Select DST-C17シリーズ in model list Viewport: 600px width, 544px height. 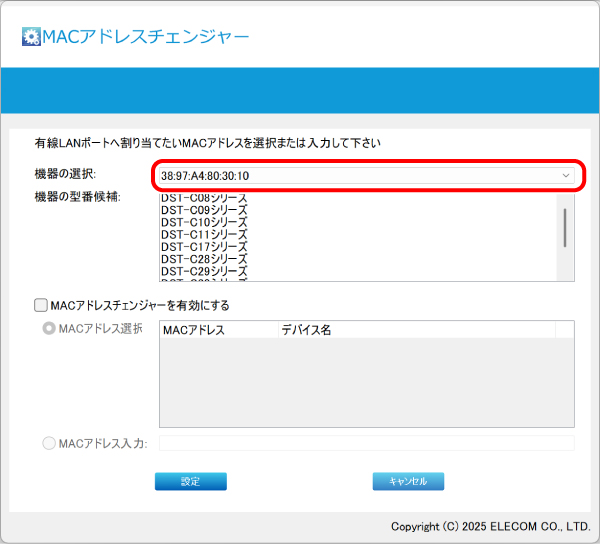coord(204,247)
